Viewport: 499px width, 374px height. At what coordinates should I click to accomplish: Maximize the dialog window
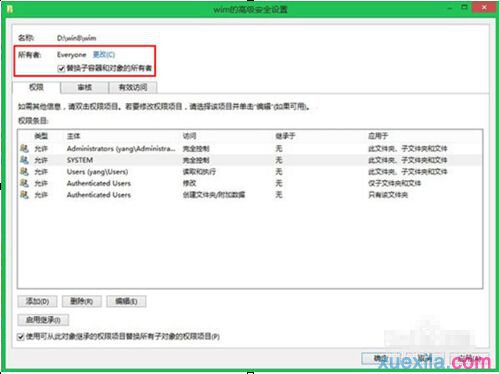pyautogui.click(x=464, y=7)
